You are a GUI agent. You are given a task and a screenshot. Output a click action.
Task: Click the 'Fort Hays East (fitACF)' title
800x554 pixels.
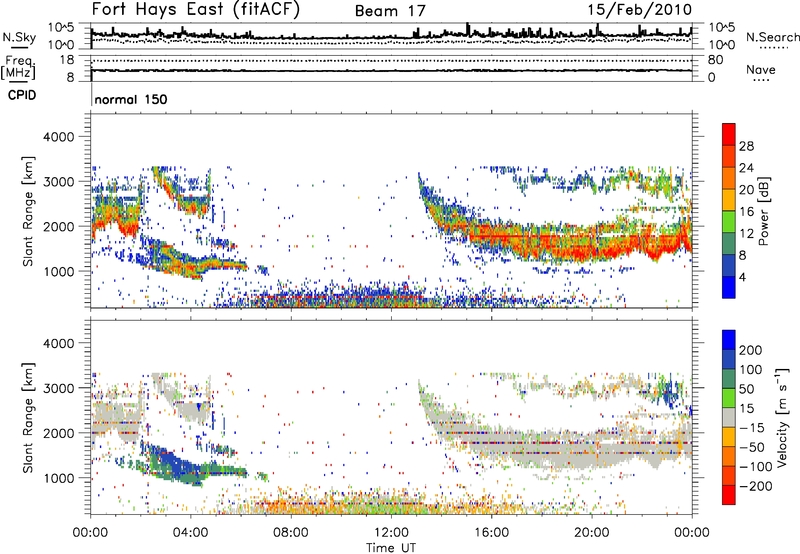pos(195,9)
